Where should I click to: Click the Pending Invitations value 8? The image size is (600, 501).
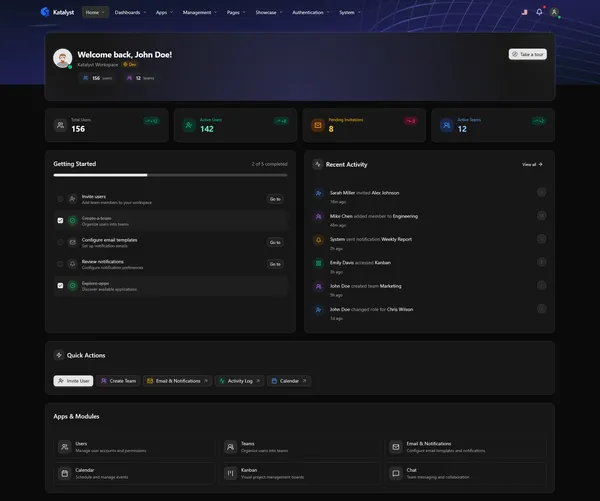pyautogui.click(x=331, y=129)
